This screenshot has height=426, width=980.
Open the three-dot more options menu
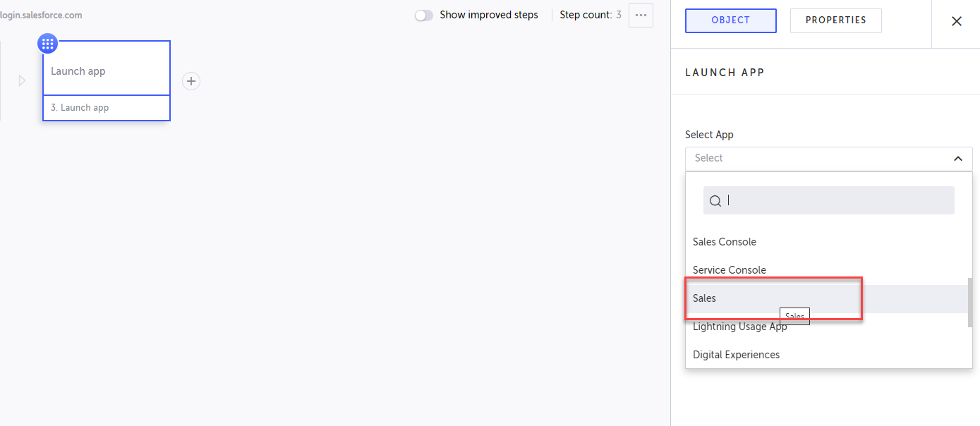point(641,15)
